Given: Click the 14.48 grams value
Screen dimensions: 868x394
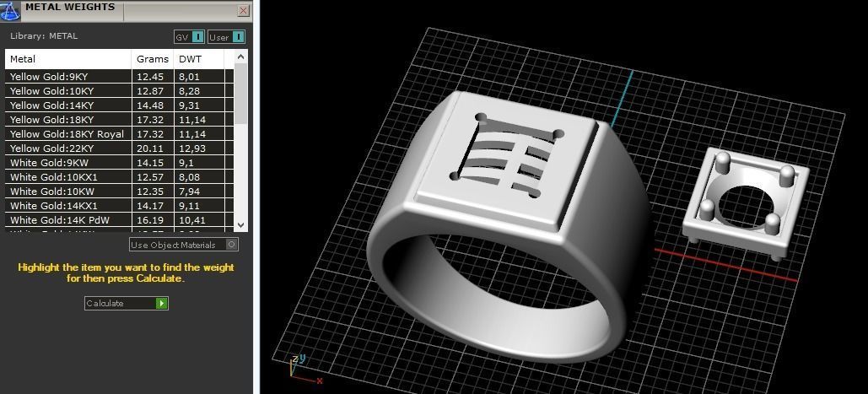Looking at the screenshot, I should 150,105.
